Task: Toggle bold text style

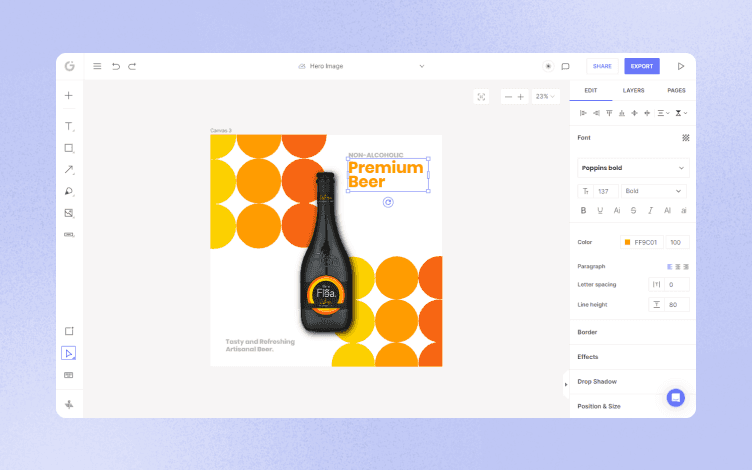Action: coord(583,211)
